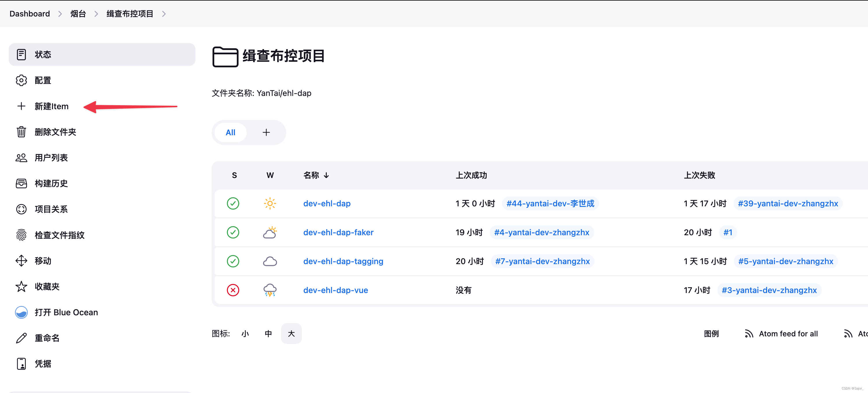This screenshot has width=868, height=393.
Task: Expand chevron after 缉查布控项目 breadcrumb
Action: point(164,14)
